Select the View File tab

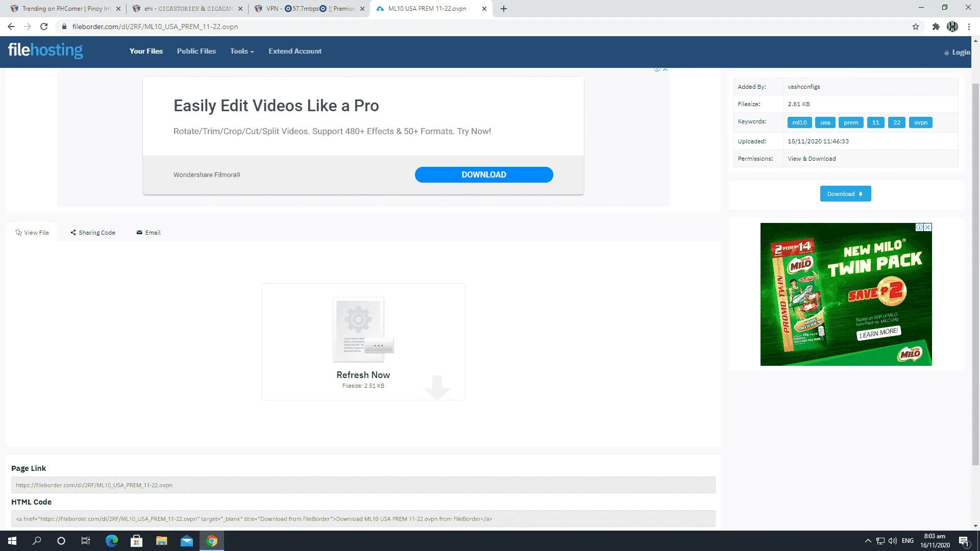pyautogui.click(x=32, y=233)
